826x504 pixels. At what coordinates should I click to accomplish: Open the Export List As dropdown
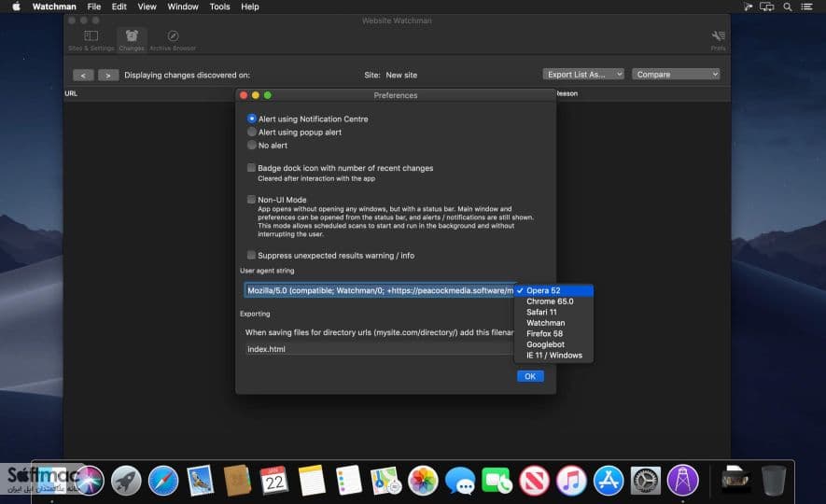(x=583, y=75)
